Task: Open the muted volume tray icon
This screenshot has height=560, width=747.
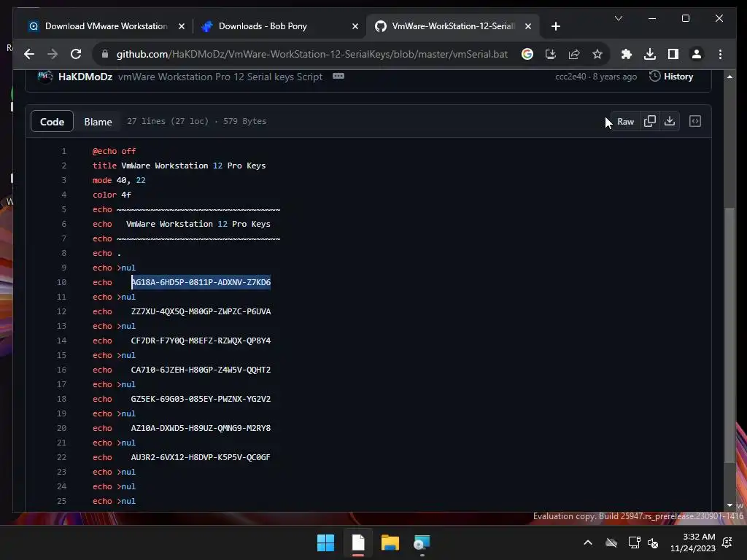Action: pyautogui.click(x=653, y=542)
